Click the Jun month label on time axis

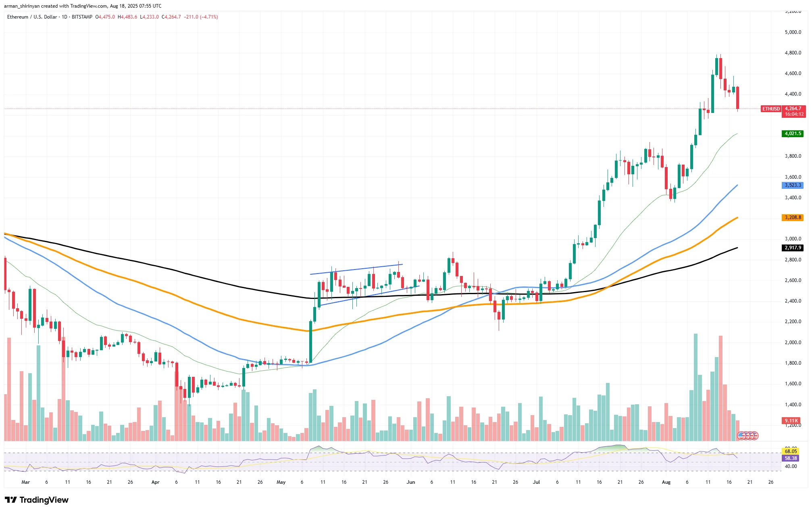410,482
